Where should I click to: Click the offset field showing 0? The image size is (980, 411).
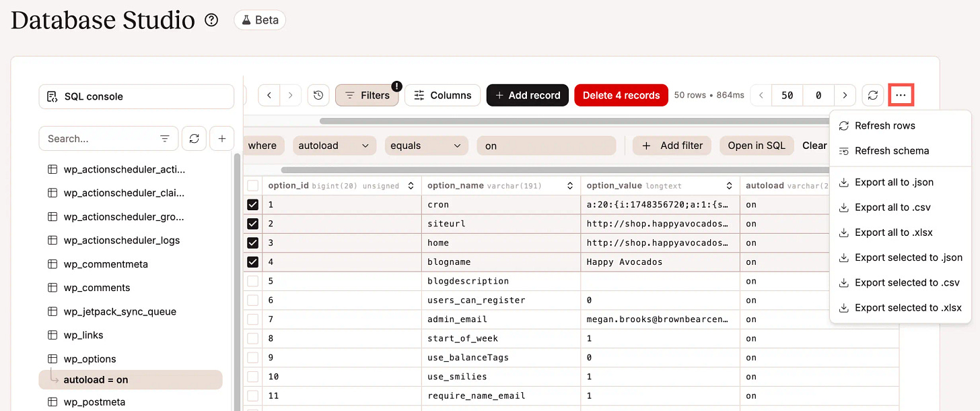point(818,95)
